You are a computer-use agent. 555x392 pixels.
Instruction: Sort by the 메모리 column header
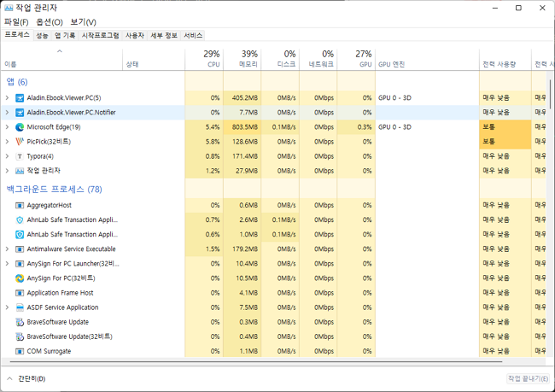click(242, 59)
